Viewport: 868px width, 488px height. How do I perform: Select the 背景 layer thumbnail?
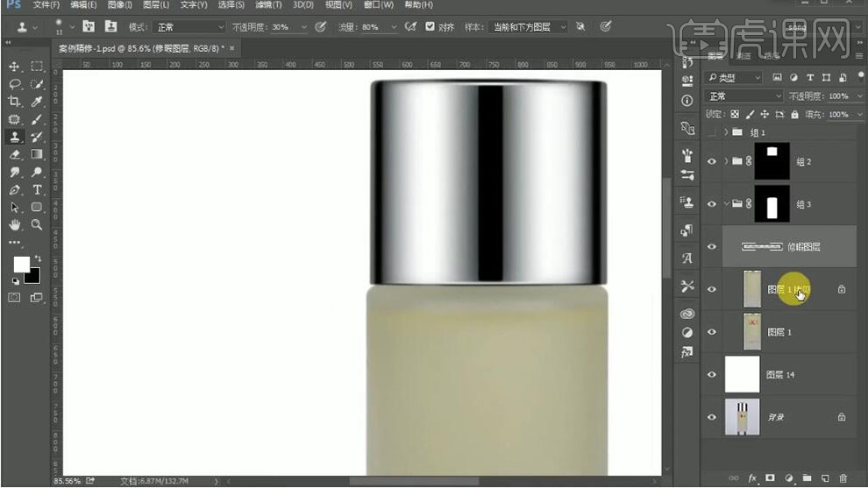coord(743,417)
